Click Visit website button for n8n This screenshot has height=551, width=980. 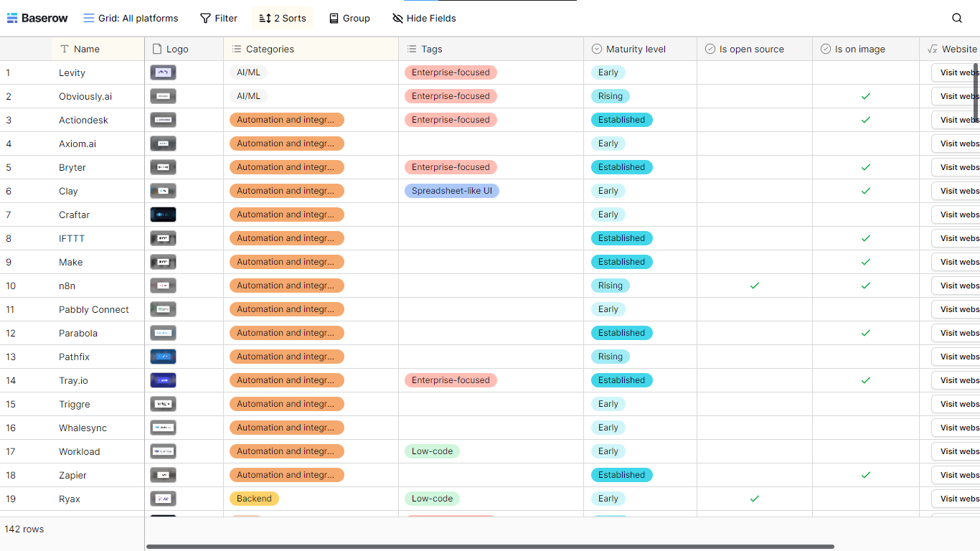pyautogui.click(x=956, y=286)
